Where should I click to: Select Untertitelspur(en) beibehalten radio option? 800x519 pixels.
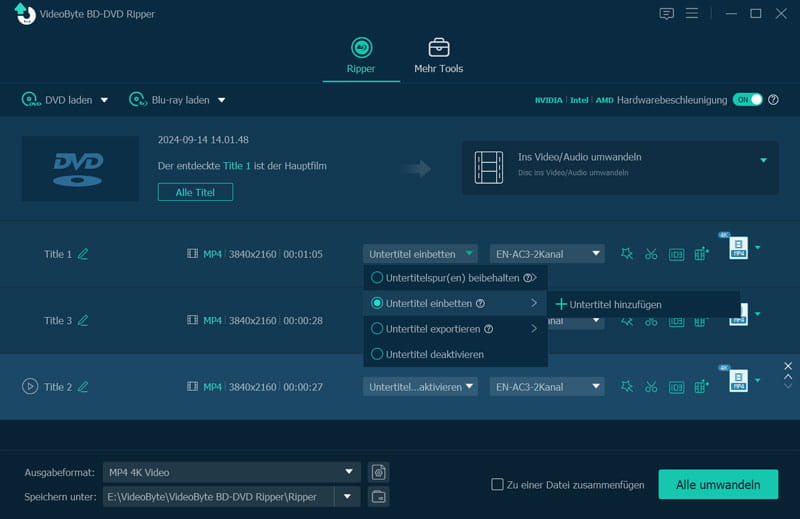coord(377,278)
